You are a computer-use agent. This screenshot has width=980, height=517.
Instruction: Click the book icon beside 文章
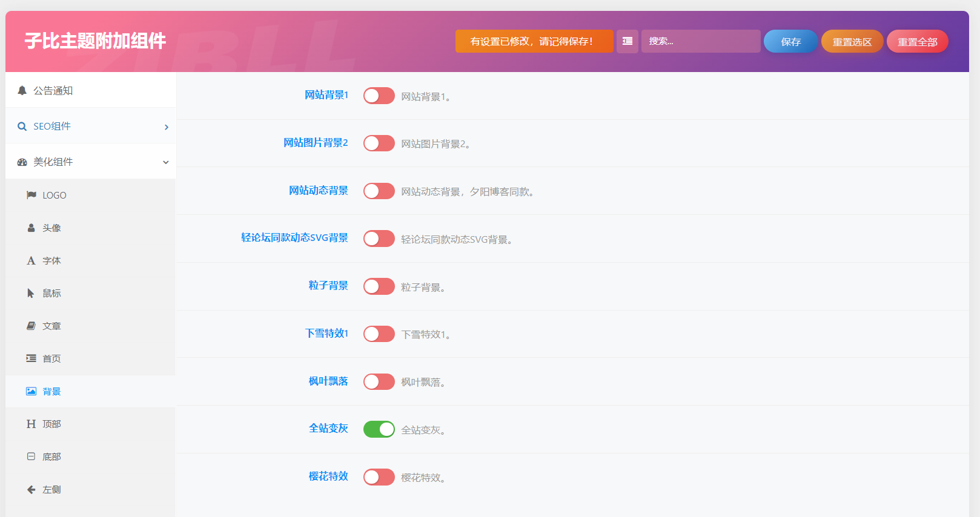coord(31,326)
